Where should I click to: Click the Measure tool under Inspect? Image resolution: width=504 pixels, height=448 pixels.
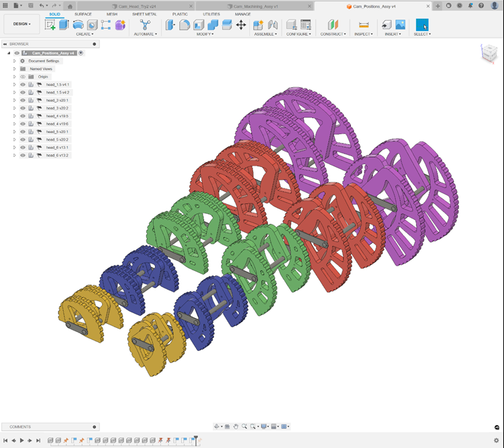tap(364, 25)
